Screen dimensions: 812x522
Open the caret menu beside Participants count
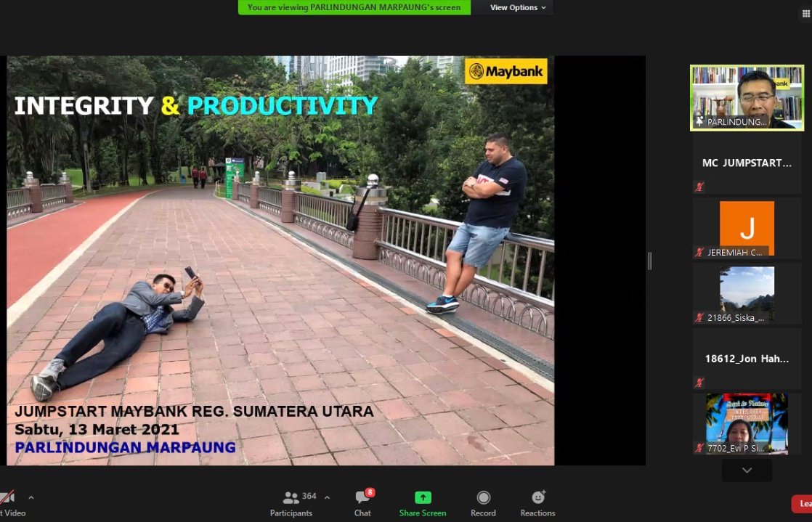327,497
